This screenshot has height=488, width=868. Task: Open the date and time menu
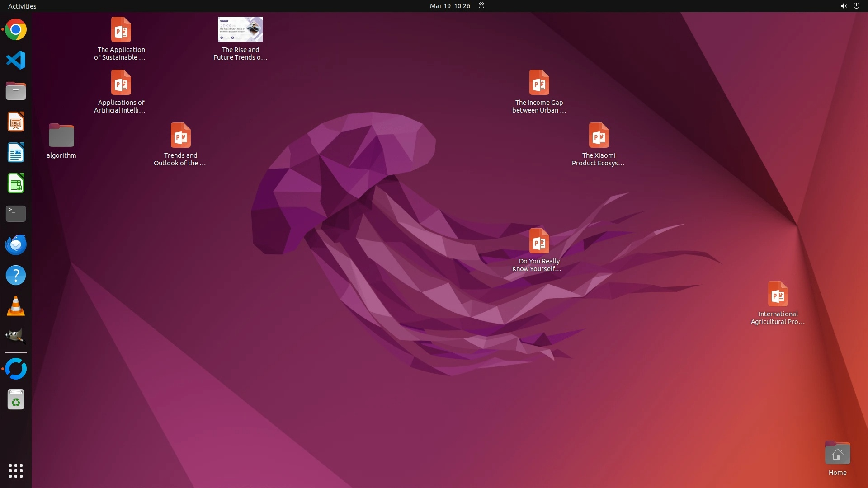[x=449, y=6]
